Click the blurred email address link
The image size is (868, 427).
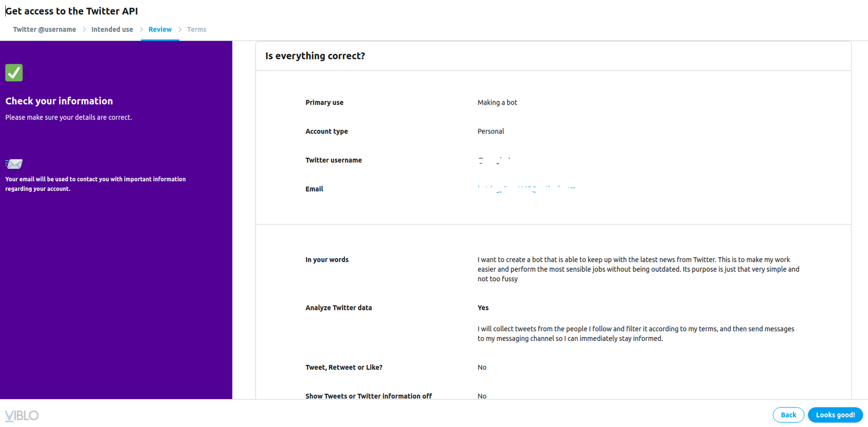pos(526,189)
